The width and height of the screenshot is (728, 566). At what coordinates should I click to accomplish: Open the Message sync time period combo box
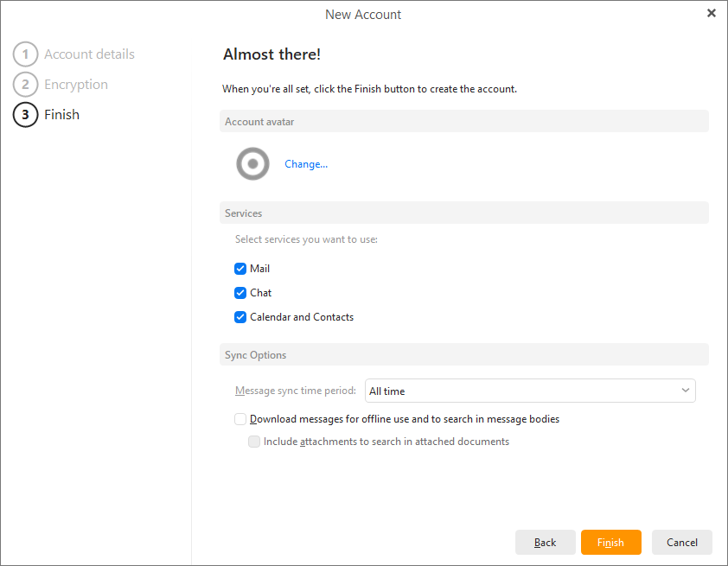529,391
